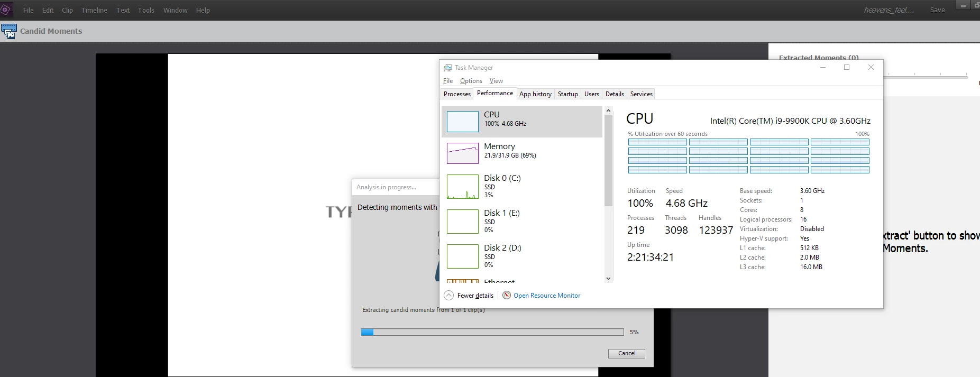Click the L3 cache 16.0 MB value

pyautogui.click(x=811, y=267)
